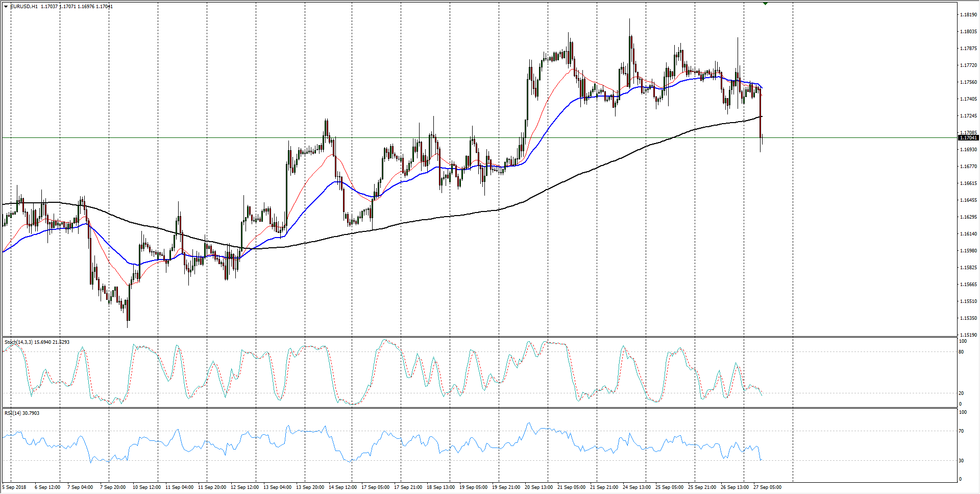This screenshot has width=980, height=494.
Task: Click the 11 Sep 20:00 time label
Action: [x=212, y=487]
